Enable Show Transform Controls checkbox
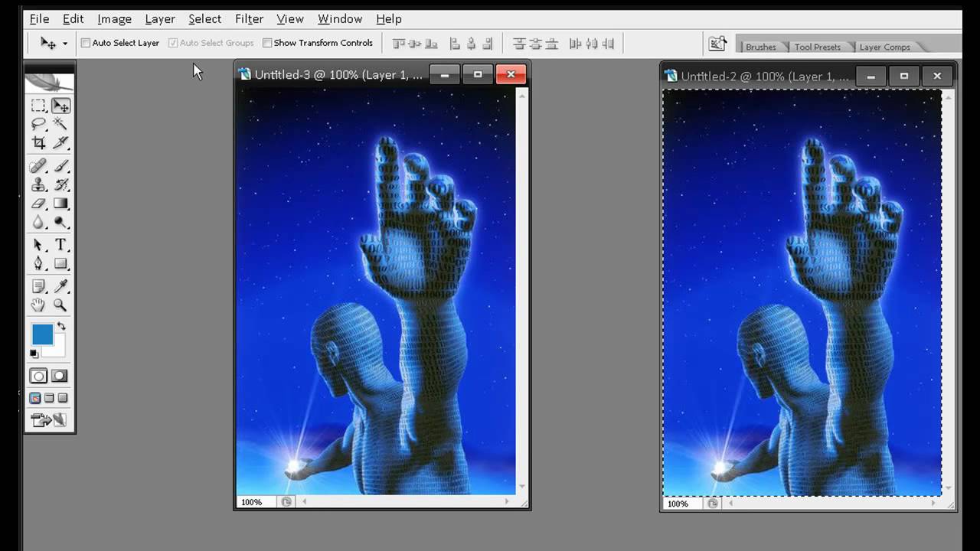This screenshot has height=551, width=980. pyautogui.click(x=267, y=43)
